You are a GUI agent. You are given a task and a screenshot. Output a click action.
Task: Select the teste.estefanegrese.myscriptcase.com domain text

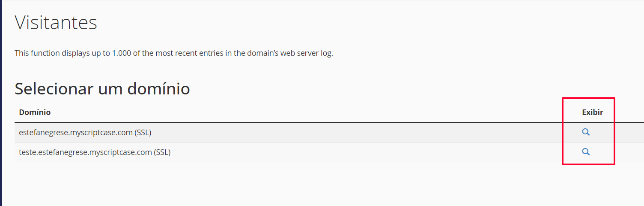click(85, 152)
